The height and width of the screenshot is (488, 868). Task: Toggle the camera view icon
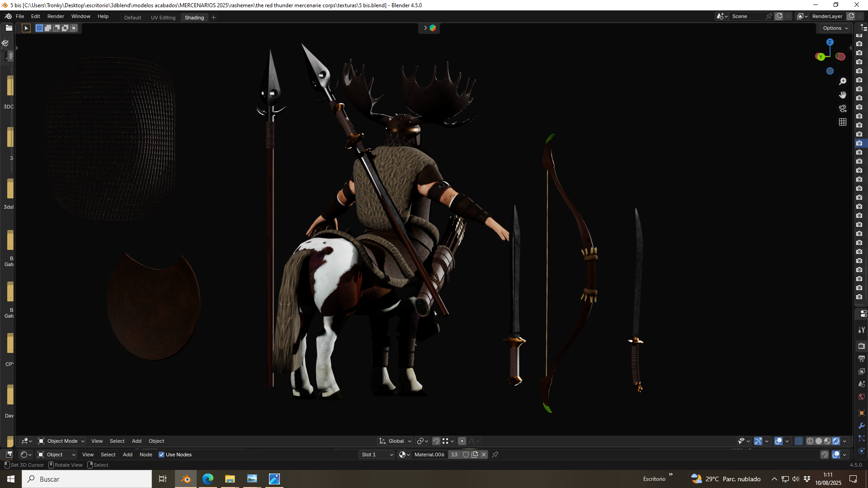[843, 108]
